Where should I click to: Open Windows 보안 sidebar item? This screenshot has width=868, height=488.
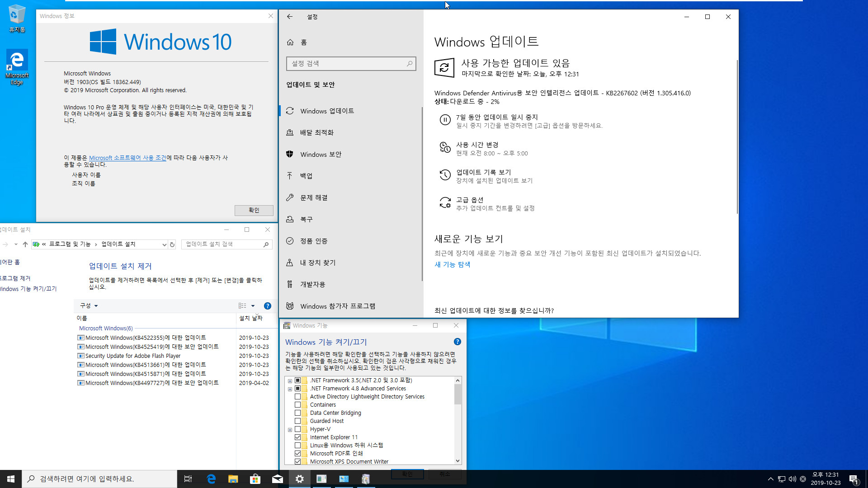[350, 154]
